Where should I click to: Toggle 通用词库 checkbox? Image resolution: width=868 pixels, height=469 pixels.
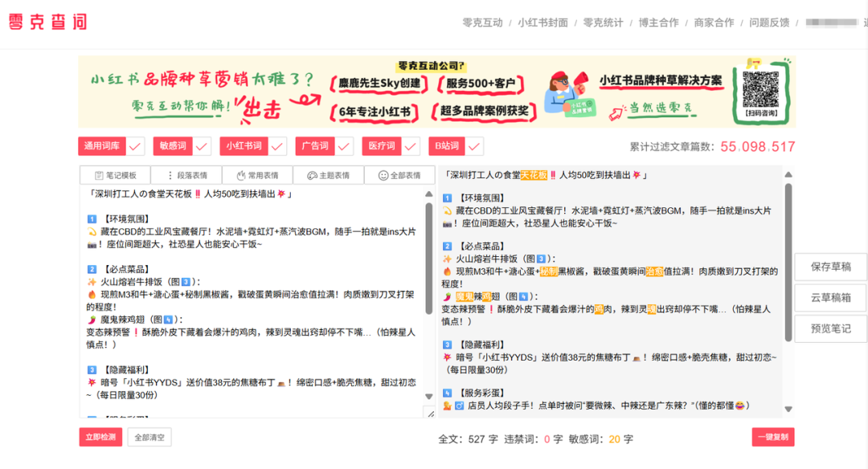click(x=135, y=146)
